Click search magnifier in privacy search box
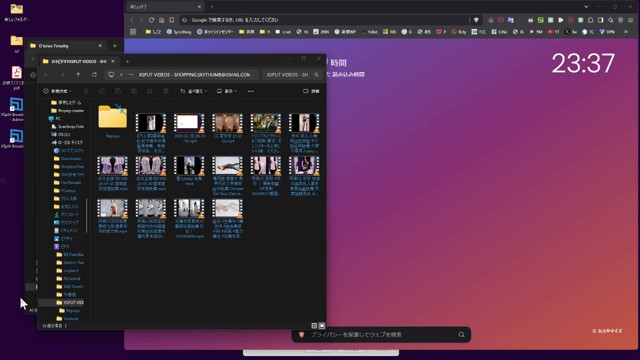 point(461,335)
